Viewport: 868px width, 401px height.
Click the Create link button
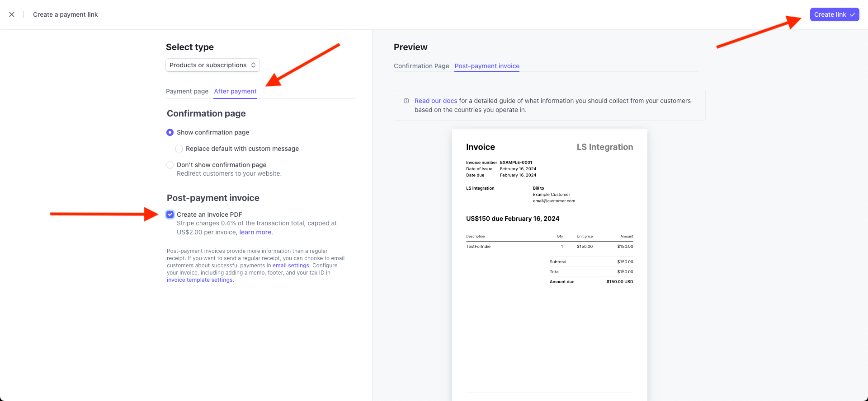point(830,14)
